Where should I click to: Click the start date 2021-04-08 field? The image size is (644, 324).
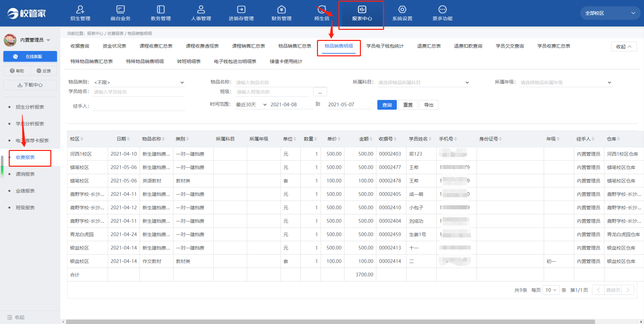pyautogui.click(x=291, y=105)
